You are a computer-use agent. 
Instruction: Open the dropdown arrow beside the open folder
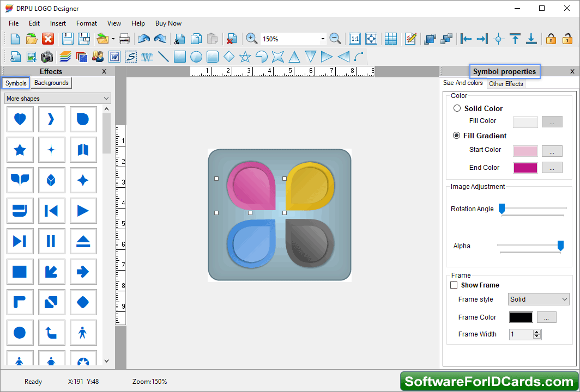pos(113,39)
